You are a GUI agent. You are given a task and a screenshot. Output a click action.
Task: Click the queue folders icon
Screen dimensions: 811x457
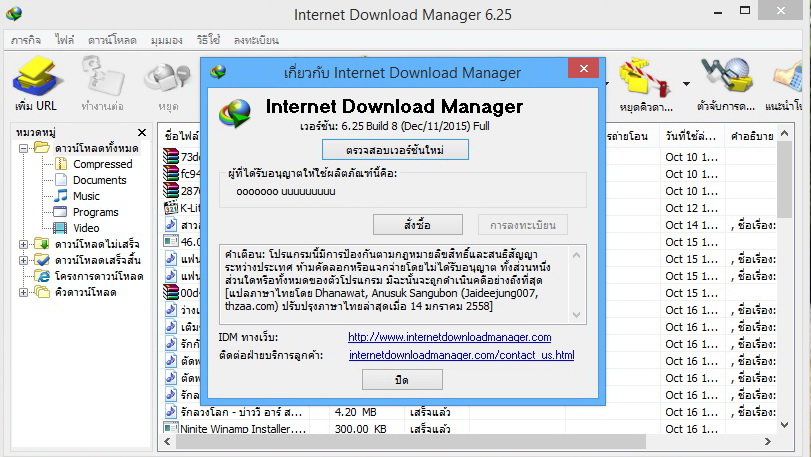pos(42,292)
